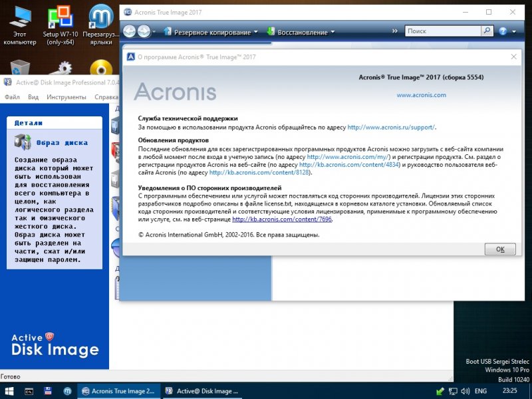Open the www.acronis.com link
The image size is (532, 399).
[422, 95]
